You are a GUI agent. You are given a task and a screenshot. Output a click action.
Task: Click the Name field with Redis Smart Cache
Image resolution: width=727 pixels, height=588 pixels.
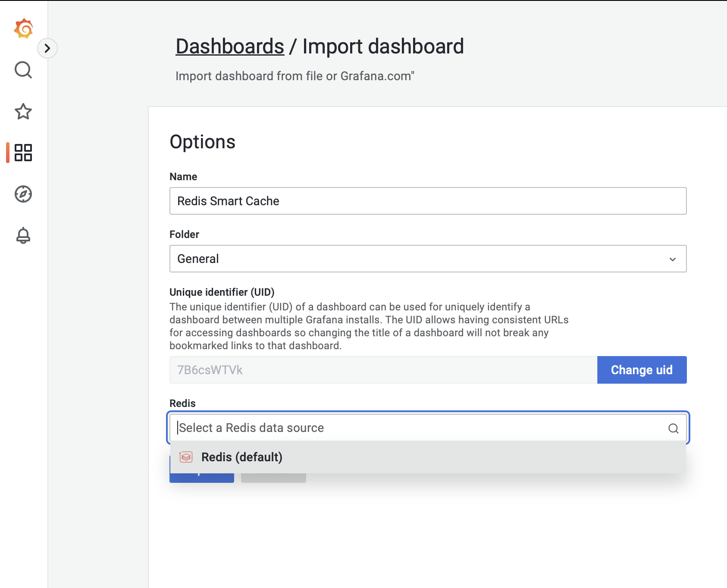click(427, 201)
